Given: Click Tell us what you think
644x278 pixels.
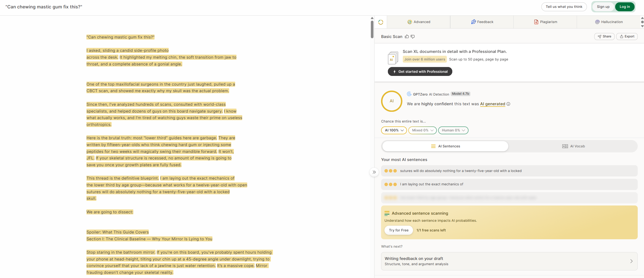Looking at the screenshot, I should pyautogui.click(x=564, y=7).
